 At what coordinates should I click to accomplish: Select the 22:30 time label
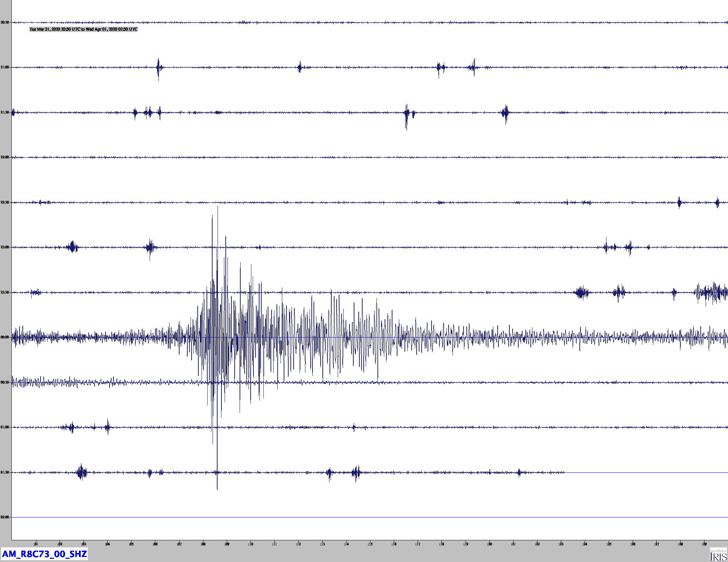tap(5, 202)
